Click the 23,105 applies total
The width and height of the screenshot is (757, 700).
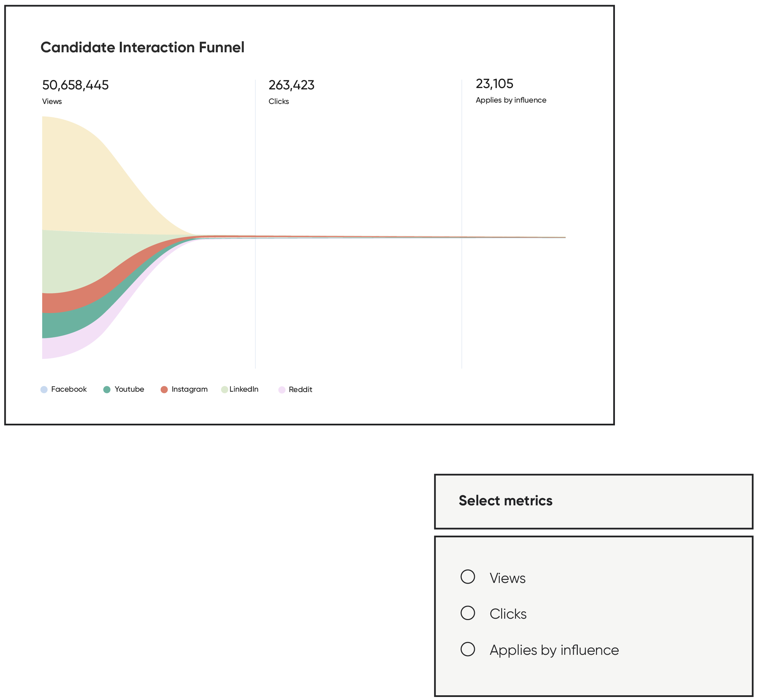click(494, 84)
